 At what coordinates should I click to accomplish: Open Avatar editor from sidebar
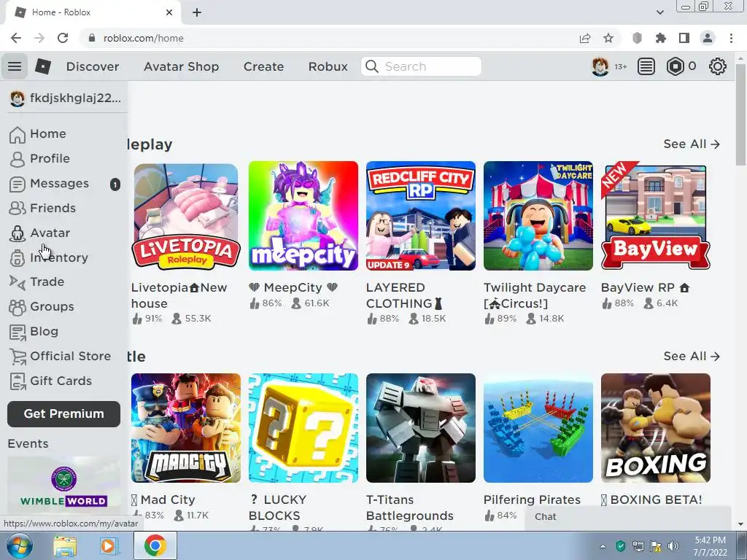(39, 233)
